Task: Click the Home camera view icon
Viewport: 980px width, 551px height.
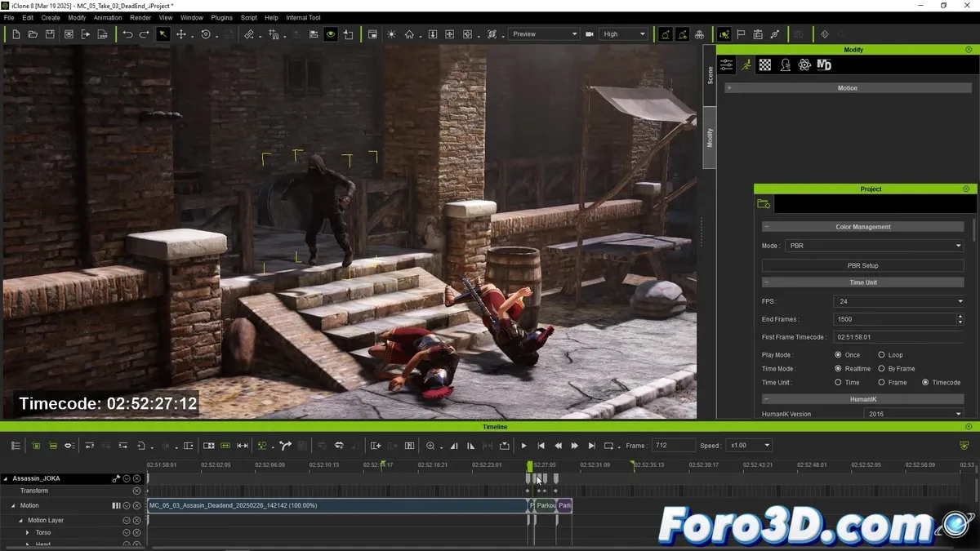Action: (409, 34)
